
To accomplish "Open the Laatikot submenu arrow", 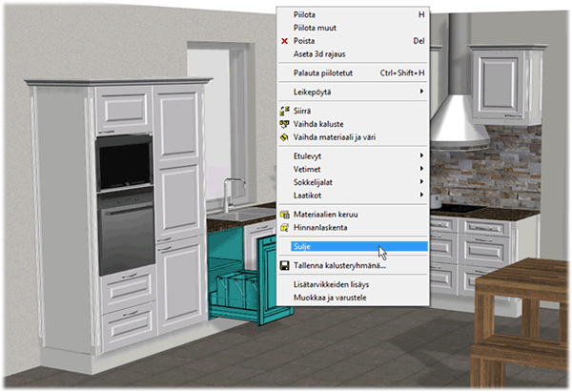I will (x=421, y=196).
